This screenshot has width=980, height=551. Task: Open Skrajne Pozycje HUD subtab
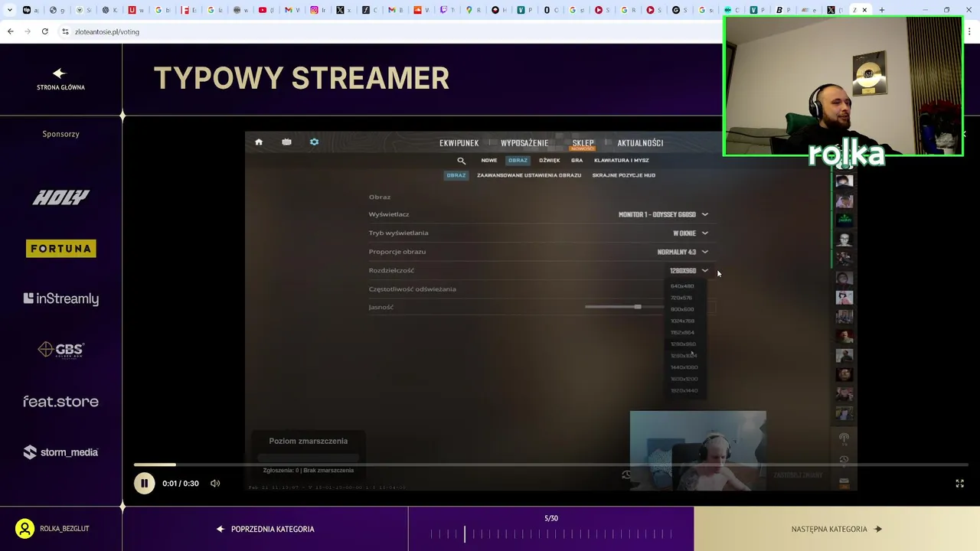tap(623, 175)
